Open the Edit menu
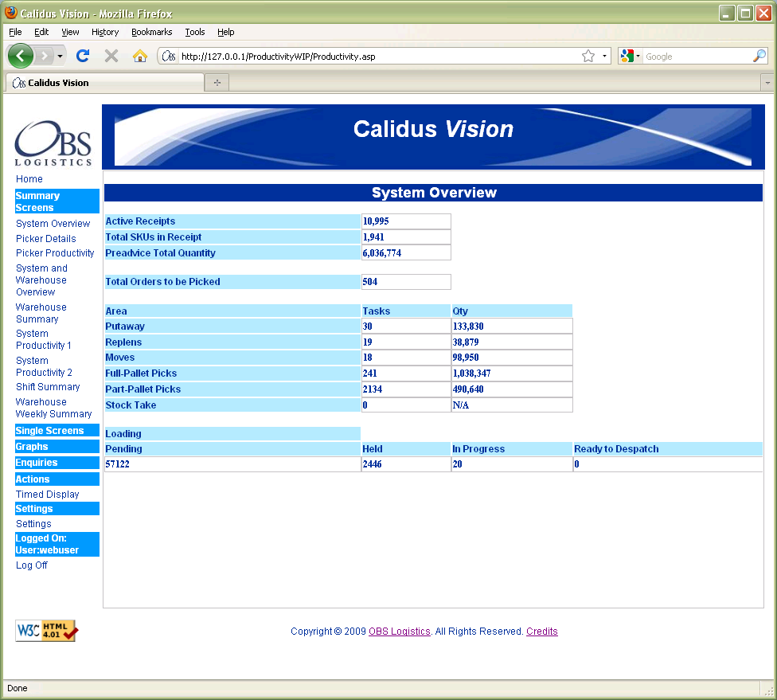 tap(41, 32)
